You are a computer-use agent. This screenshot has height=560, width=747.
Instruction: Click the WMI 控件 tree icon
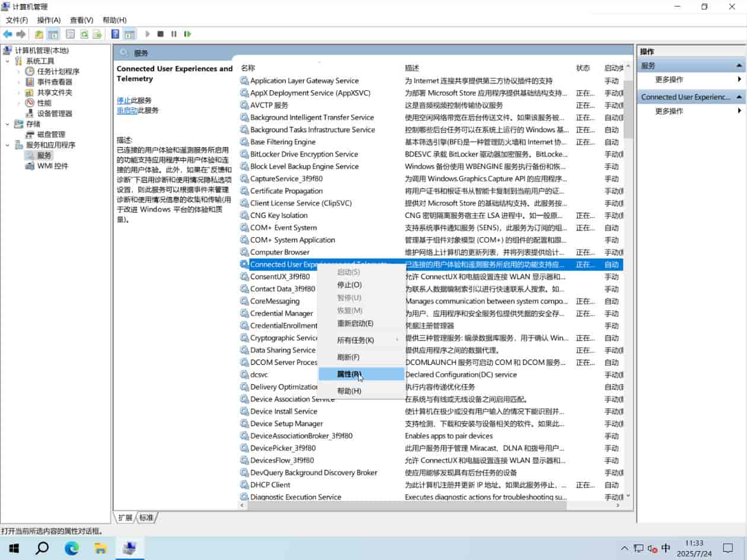coord(30,166)
